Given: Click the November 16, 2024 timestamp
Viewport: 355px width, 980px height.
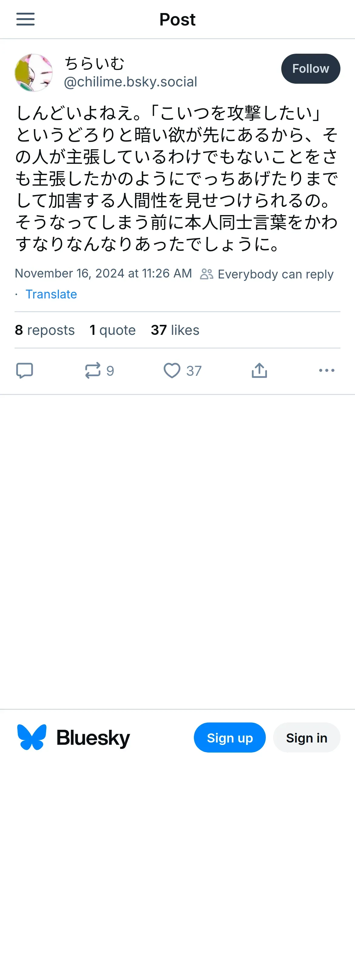Looking at the screenshot, I should (x=103, y=273).
